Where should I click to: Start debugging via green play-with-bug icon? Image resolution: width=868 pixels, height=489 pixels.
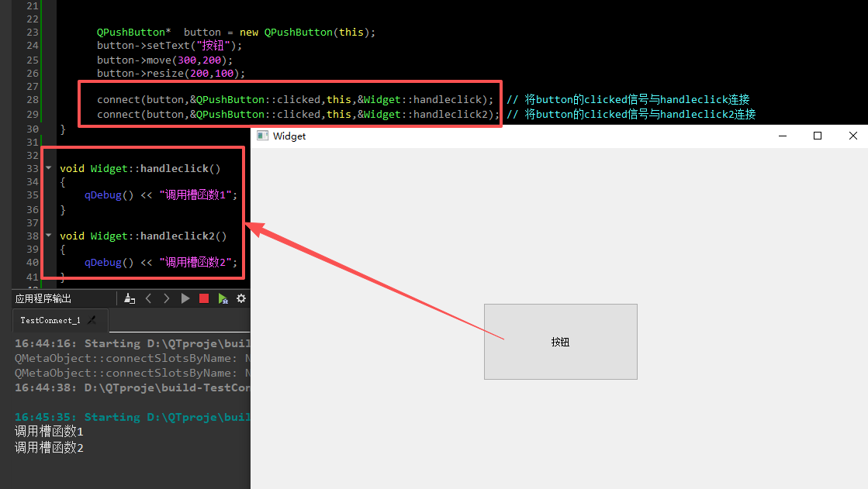click(223, 298)
